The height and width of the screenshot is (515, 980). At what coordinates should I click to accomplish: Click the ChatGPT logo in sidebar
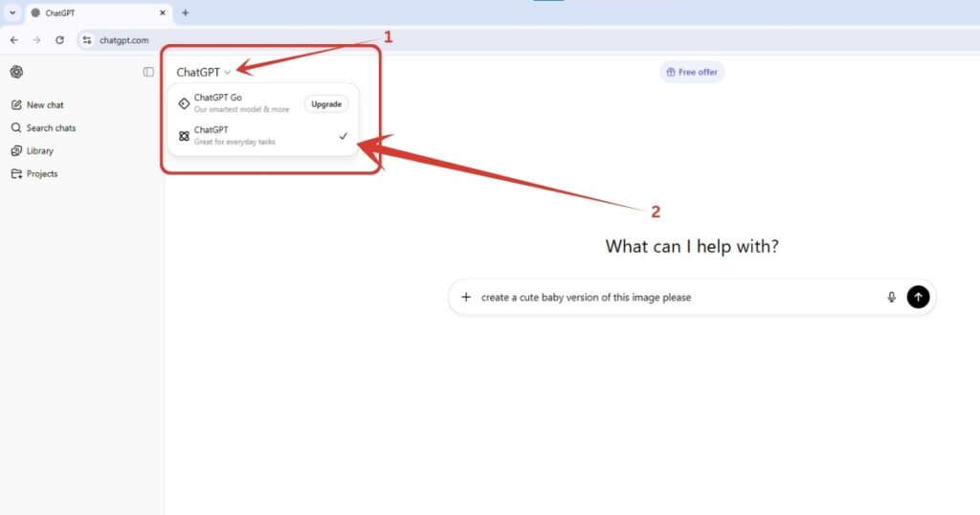pyautogui.click(x=15, y=72)
